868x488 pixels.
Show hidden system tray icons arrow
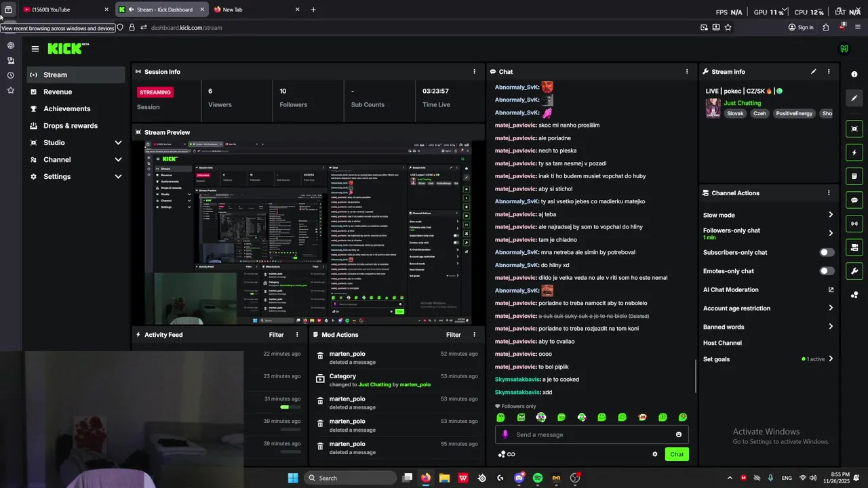click(729, 478)
